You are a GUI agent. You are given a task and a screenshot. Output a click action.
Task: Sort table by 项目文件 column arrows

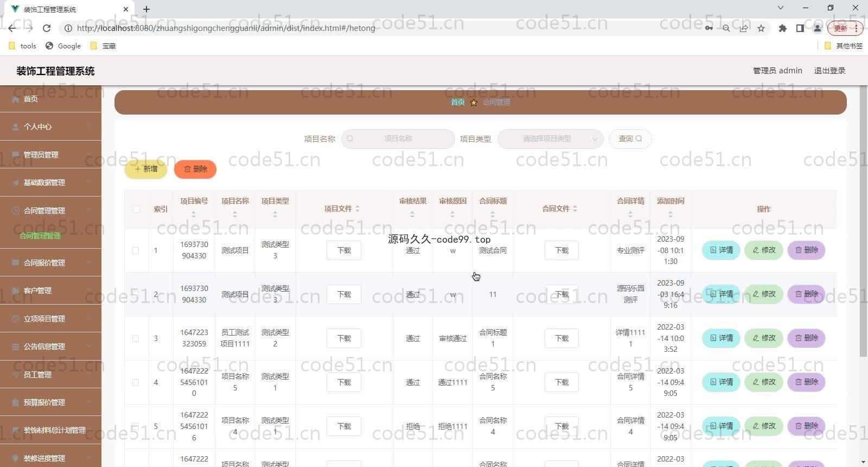(358, 209)
